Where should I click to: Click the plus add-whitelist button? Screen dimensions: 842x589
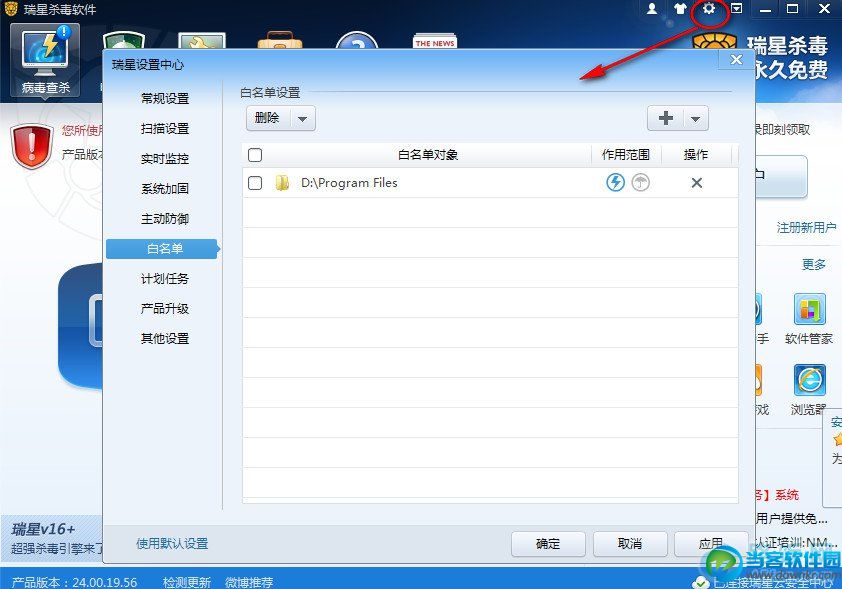coord(666,118)
